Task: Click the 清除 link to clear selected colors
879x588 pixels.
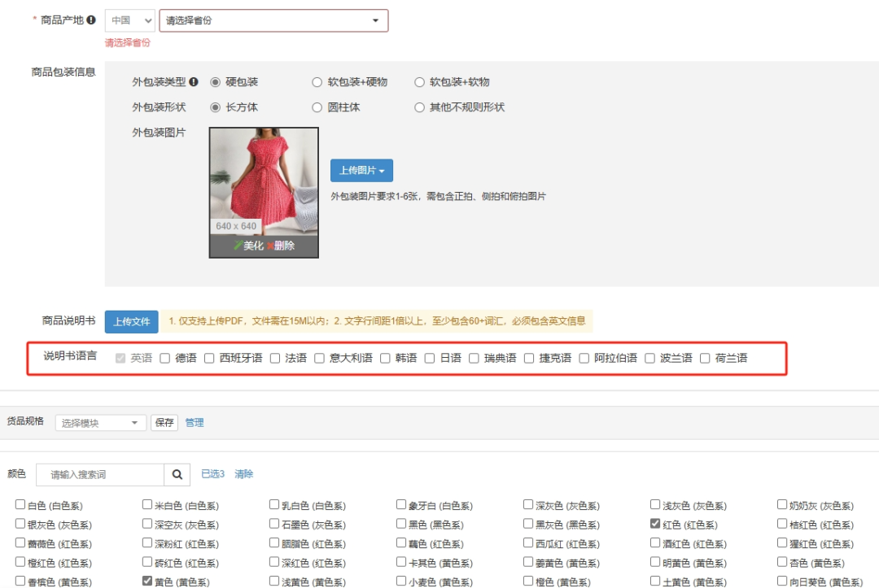Action: 243,473
